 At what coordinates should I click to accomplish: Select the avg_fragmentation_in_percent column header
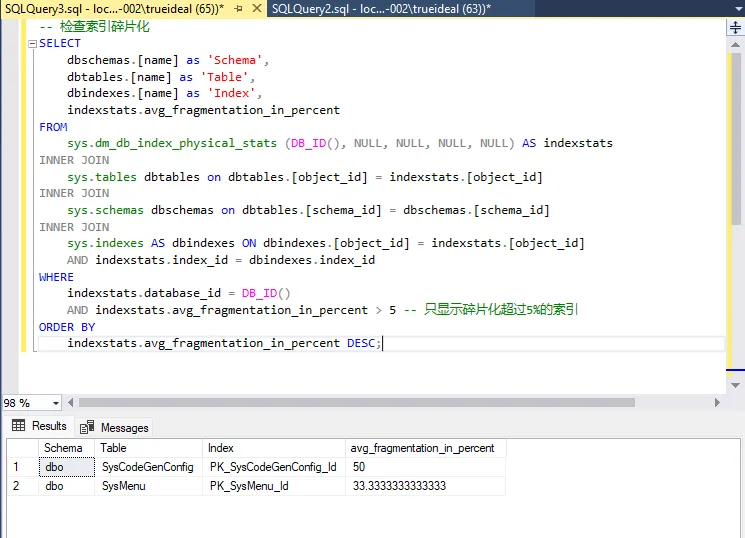click(422, 448)
